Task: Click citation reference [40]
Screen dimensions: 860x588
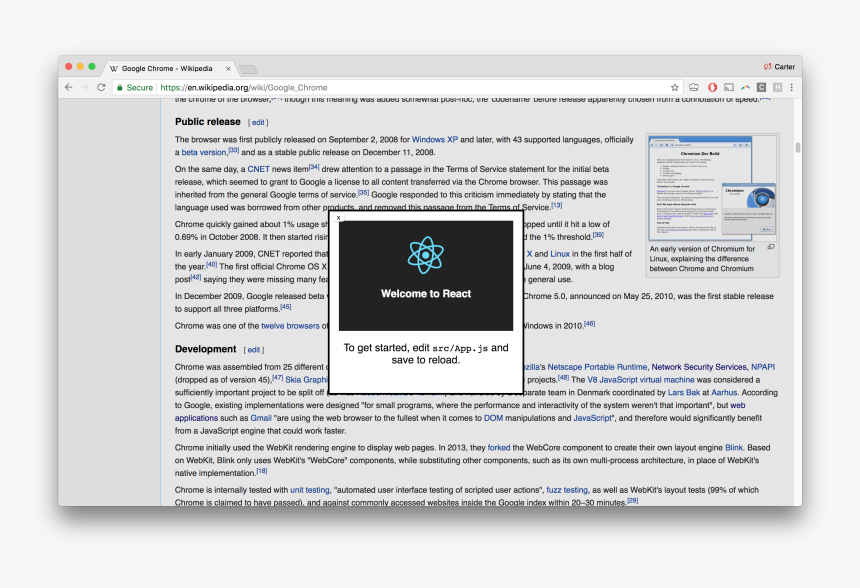Action: tap(212, 264)
